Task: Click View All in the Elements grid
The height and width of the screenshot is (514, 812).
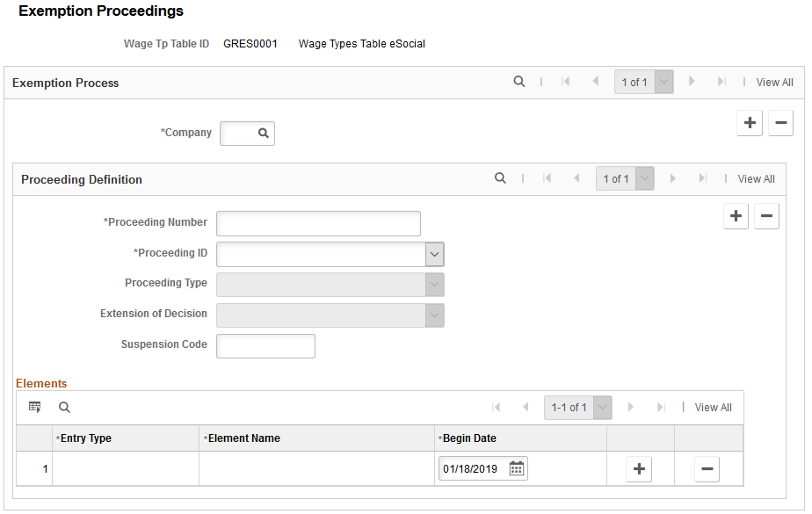Action: pos(713,408)
